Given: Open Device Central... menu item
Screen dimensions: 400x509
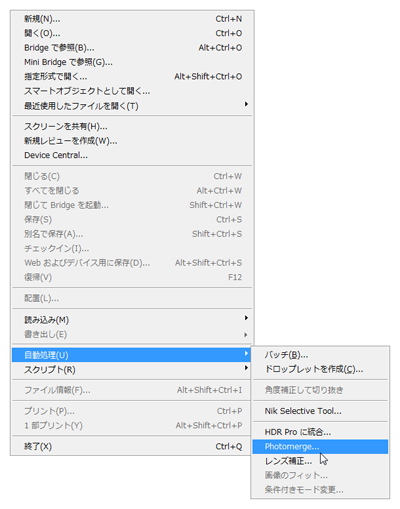Looking at the screenshot, I should 132,155.
